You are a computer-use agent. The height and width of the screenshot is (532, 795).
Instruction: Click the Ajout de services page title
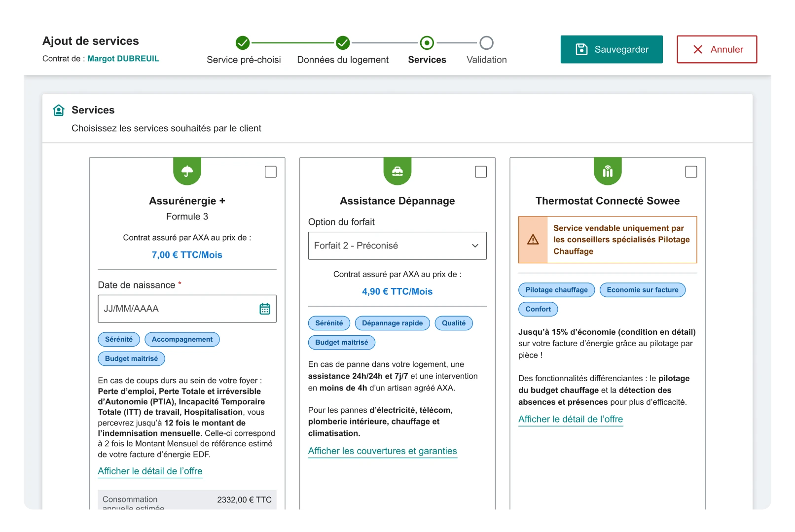91,41
